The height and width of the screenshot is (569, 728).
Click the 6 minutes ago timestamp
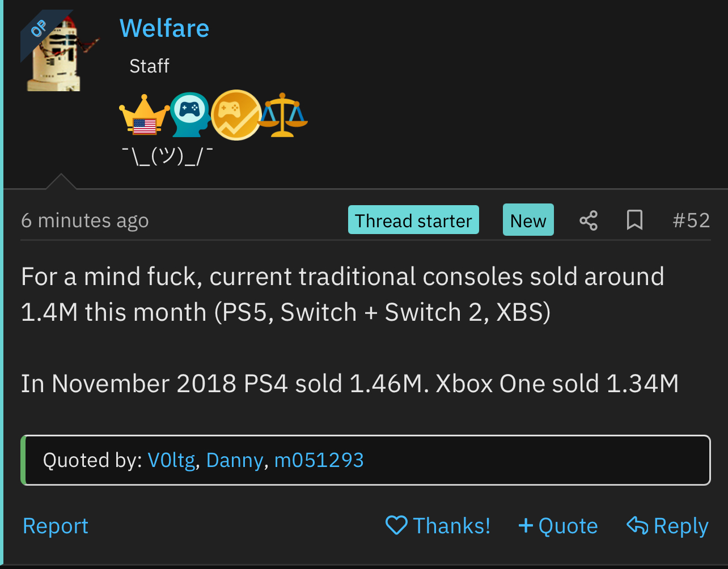click(85, 220)
